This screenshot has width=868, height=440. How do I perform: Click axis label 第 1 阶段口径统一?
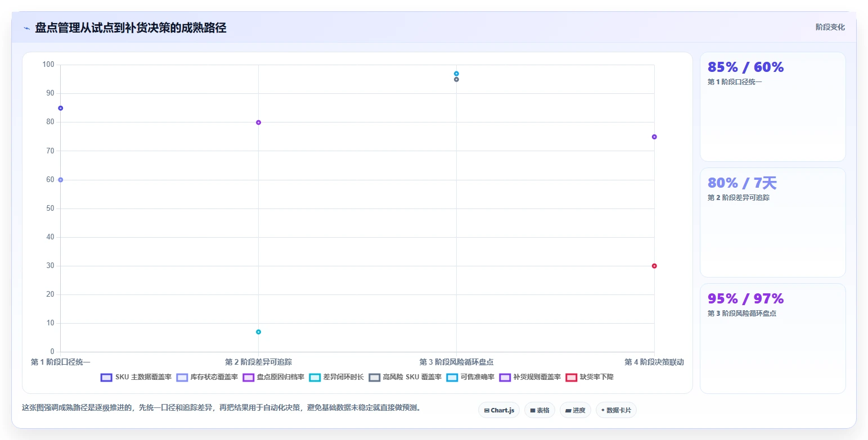click(60, 362)
